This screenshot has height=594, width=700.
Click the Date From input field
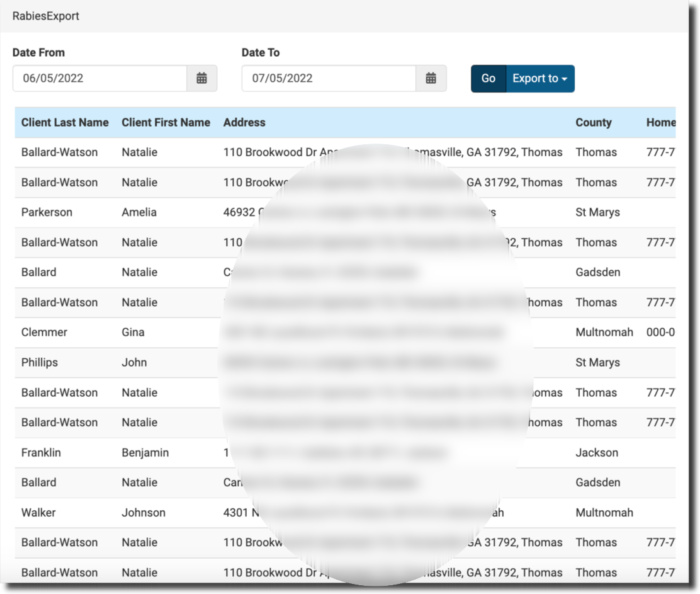pos(99,78)
